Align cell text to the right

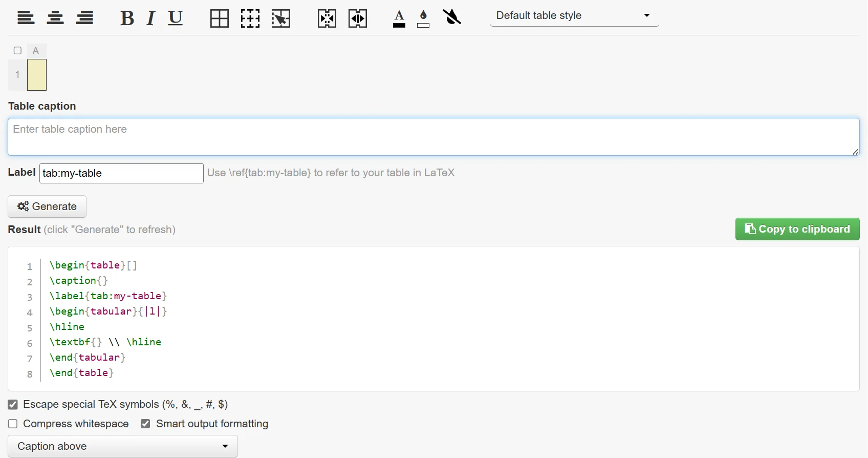pyautogui.click(x=85, y=18)
